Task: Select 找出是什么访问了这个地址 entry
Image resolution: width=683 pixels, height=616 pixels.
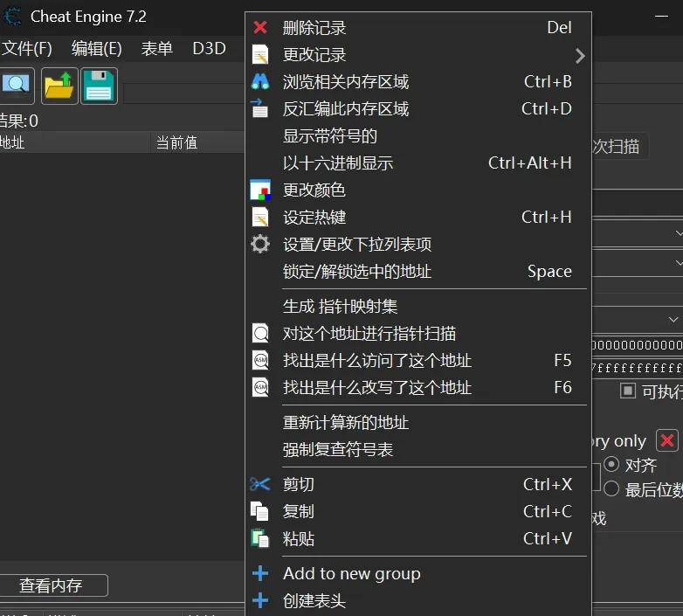Action: [418, 361]
